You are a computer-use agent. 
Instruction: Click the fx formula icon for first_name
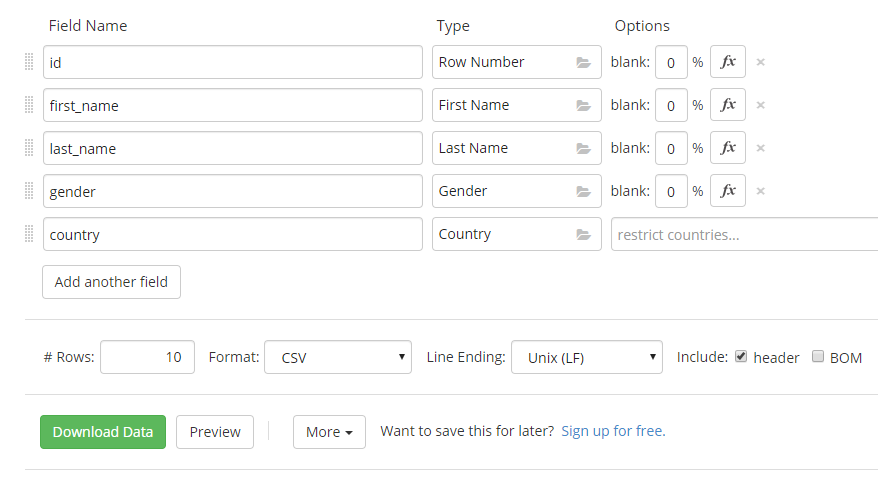point(727,105)
